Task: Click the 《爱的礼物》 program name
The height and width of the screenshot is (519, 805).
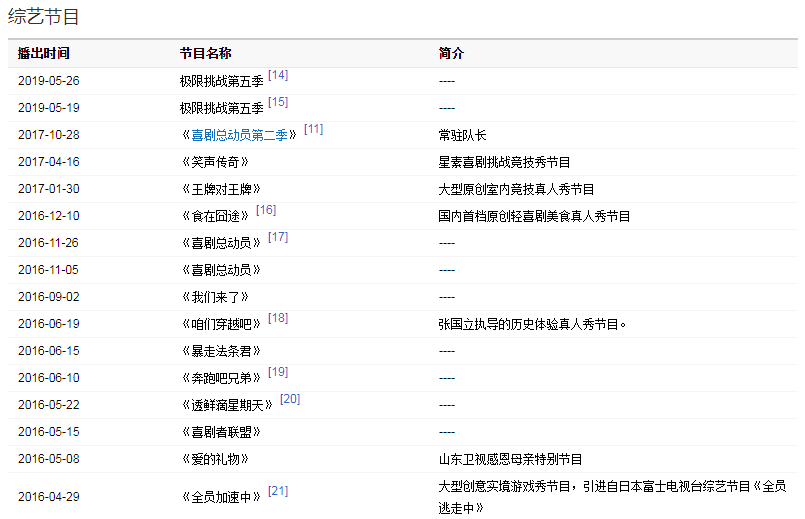Action: point(214,459)
